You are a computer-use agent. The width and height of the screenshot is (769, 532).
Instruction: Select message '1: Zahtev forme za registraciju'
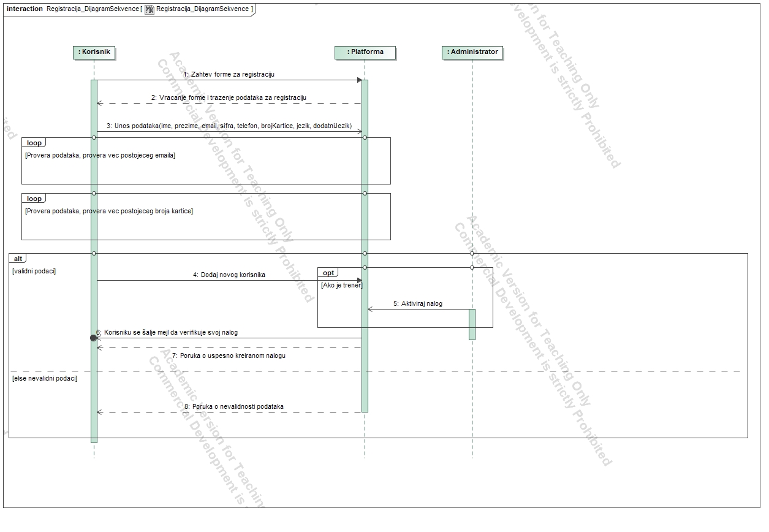pyautogui.click(x=229, y=74)
